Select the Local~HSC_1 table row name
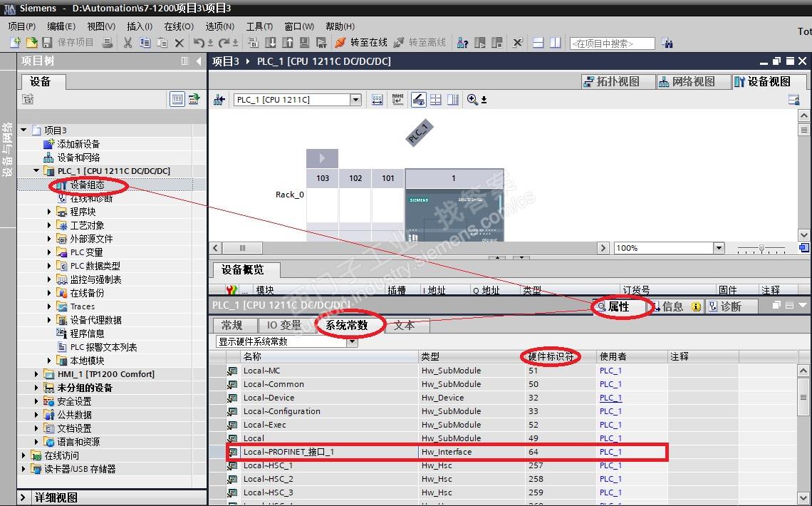 269,465
